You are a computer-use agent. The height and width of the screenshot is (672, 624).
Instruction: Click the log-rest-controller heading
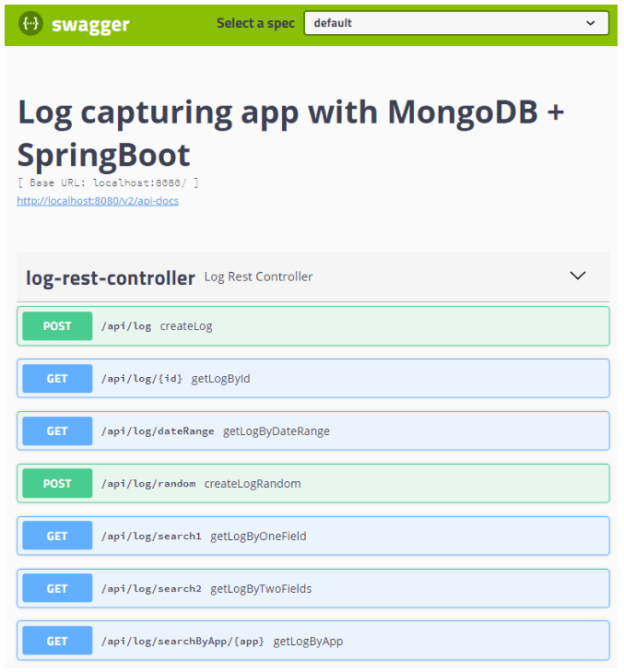(x=110, y=277)
